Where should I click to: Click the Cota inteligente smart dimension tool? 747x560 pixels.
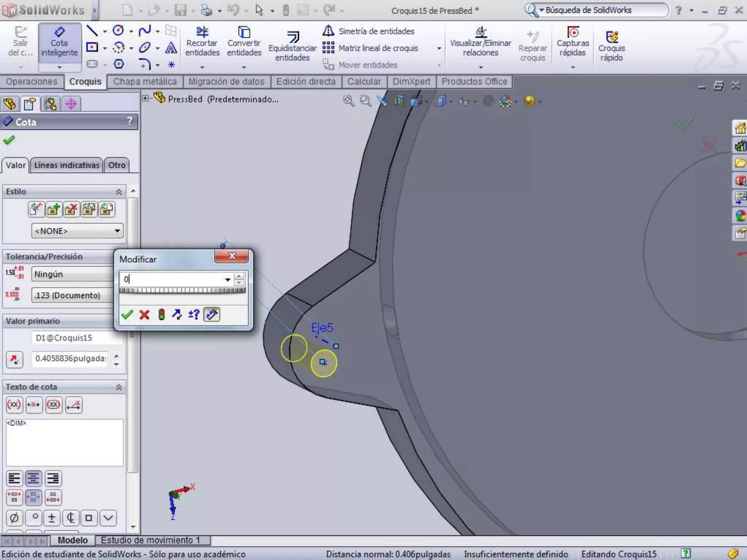click(x=59, y=42)
